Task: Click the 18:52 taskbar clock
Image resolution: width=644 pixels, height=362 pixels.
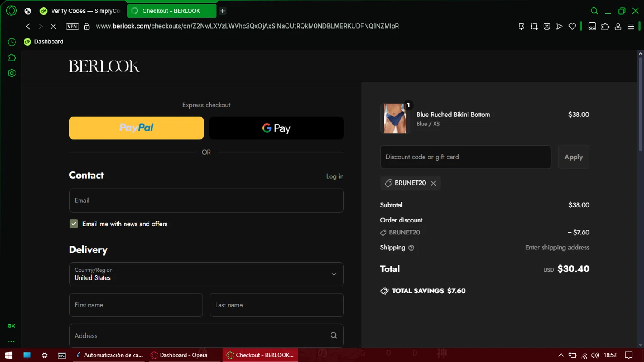Action: [610, 355]
